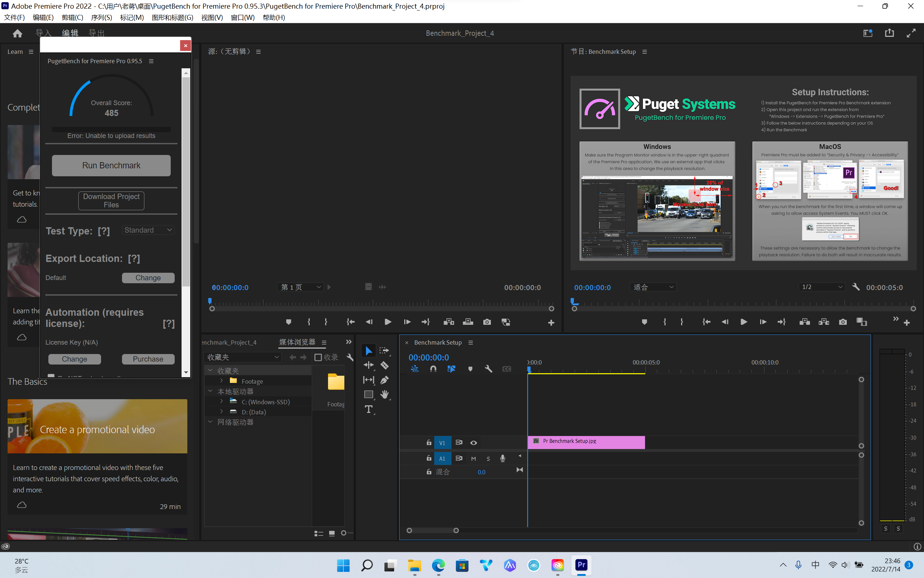Click the Home icon
924x578 pixels.
[x=17, y=33]
